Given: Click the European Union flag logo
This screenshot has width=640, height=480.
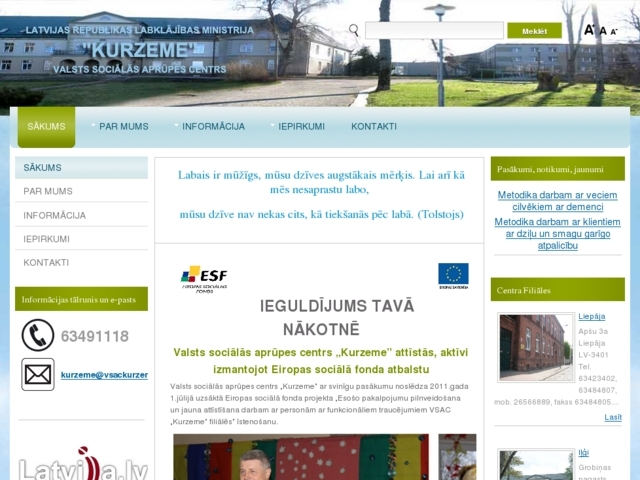Looking at the screenshot, I should tap(453, 276).
